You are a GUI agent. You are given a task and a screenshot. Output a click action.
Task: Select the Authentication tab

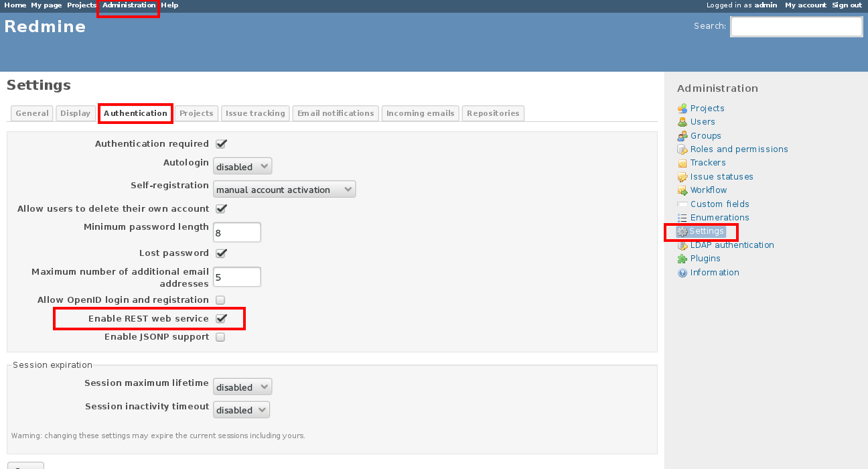pyautogui.click(x=135, y=113)
